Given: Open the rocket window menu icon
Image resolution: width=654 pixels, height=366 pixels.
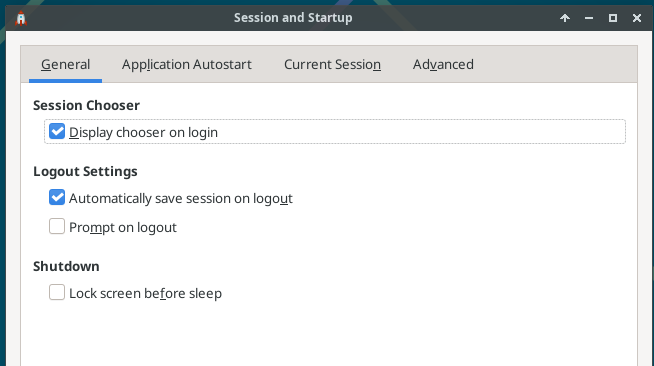Looking at the screenshot, I should point(21,18).
